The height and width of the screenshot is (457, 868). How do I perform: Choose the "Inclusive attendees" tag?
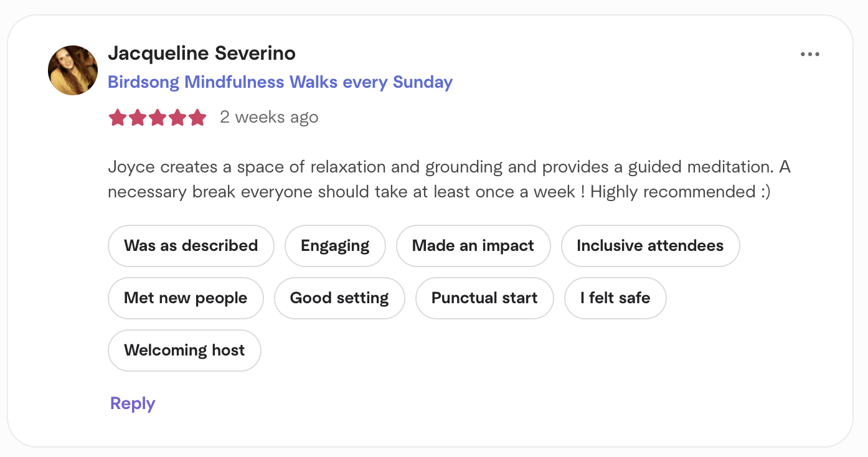click(x=650, y=246)
